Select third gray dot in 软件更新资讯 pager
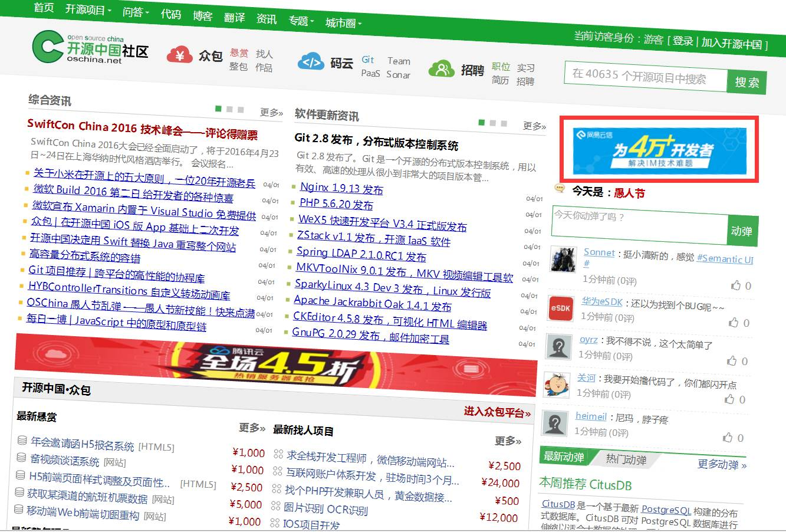Screen dimensions: 786x532 click(x=504, y=123)
